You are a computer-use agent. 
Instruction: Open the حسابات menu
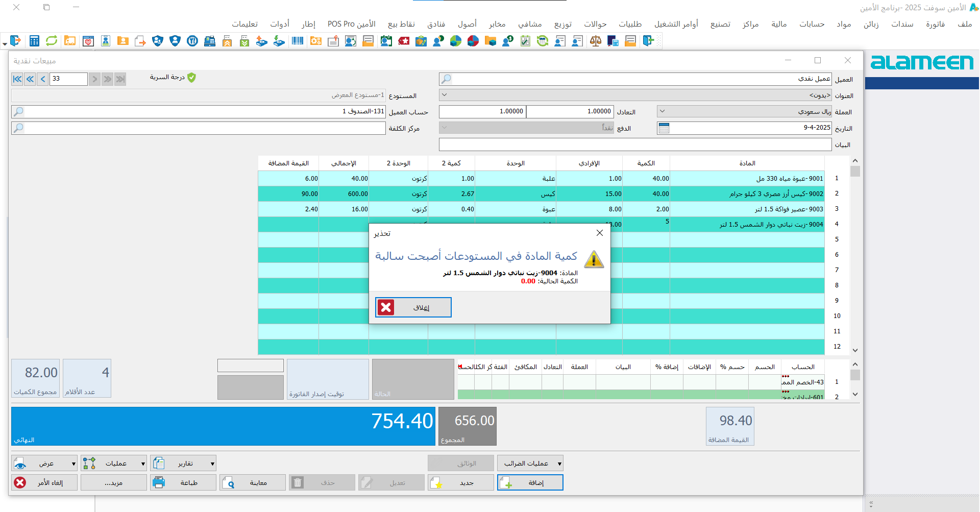click(812, 24)
